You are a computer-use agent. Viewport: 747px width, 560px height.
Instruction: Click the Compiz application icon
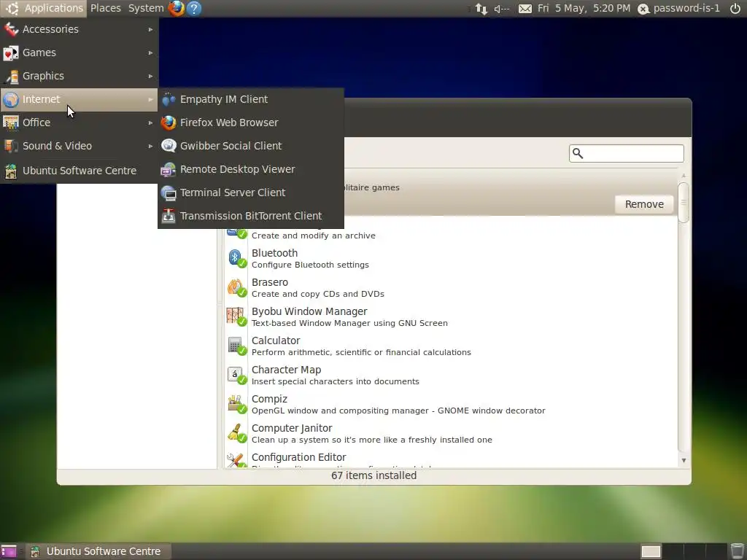tap(236, 404)
